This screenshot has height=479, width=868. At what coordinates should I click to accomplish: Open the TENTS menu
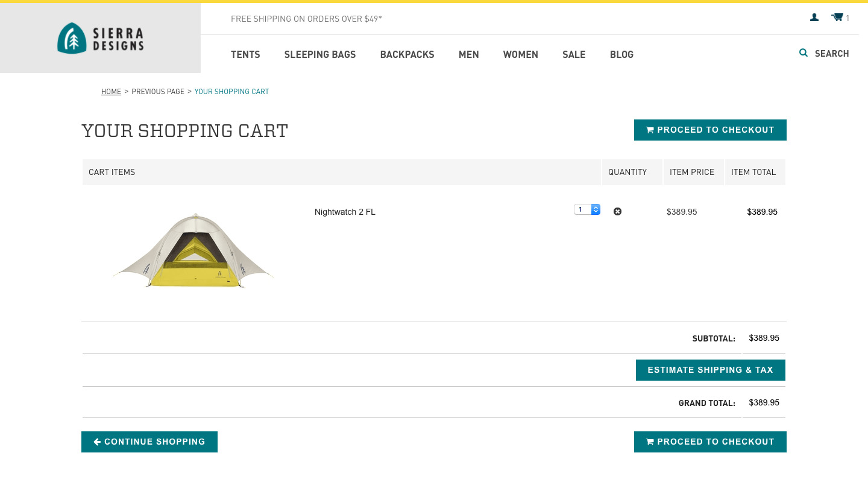click(245, 54)
